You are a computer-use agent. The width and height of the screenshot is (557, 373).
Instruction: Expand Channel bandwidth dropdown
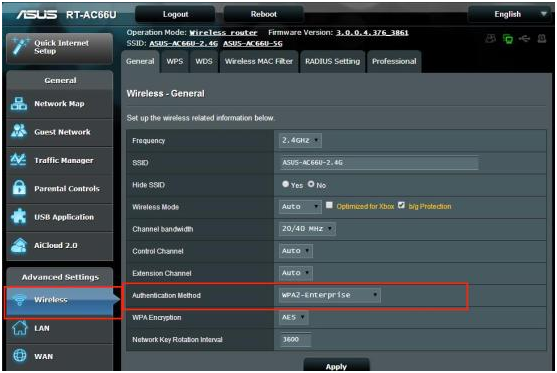[307, 229]
